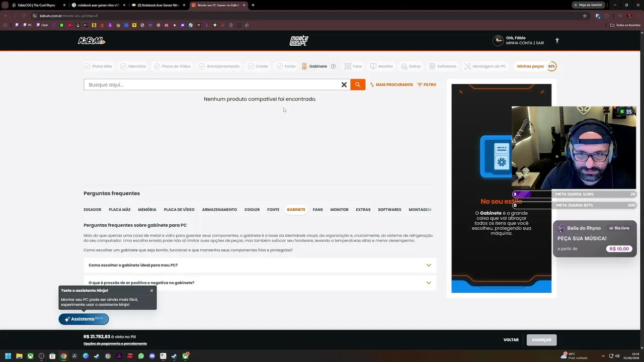644x362 pixels.
Task: Show hidden system tray icons
Action: [x=603, y=356]
